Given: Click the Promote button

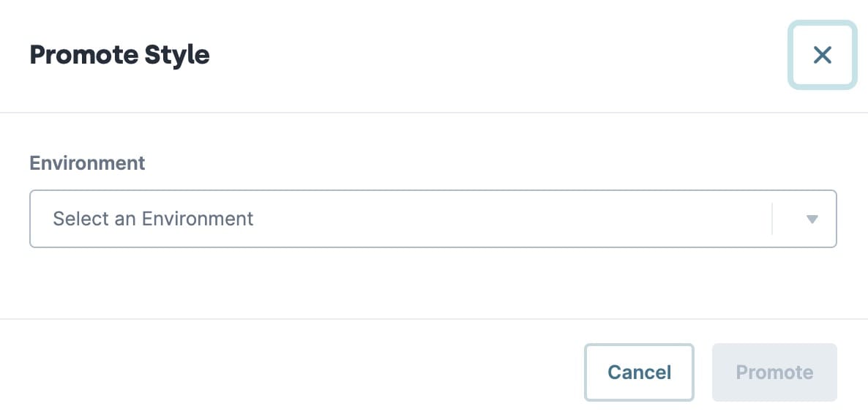Looking at the screenshot, I should (x=774, y=372).
